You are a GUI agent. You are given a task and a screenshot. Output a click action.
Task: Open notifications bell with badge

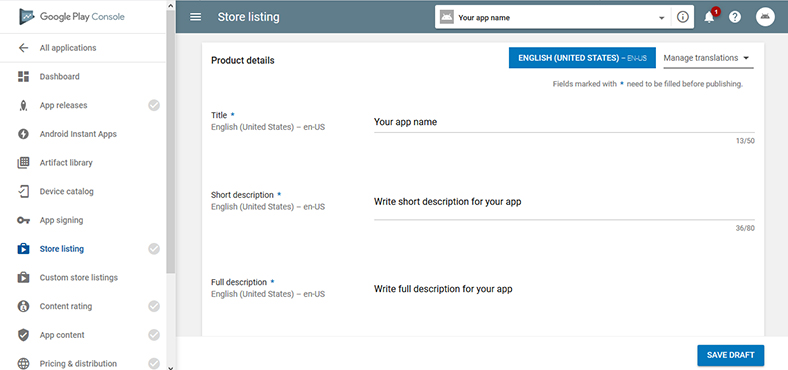710,17
